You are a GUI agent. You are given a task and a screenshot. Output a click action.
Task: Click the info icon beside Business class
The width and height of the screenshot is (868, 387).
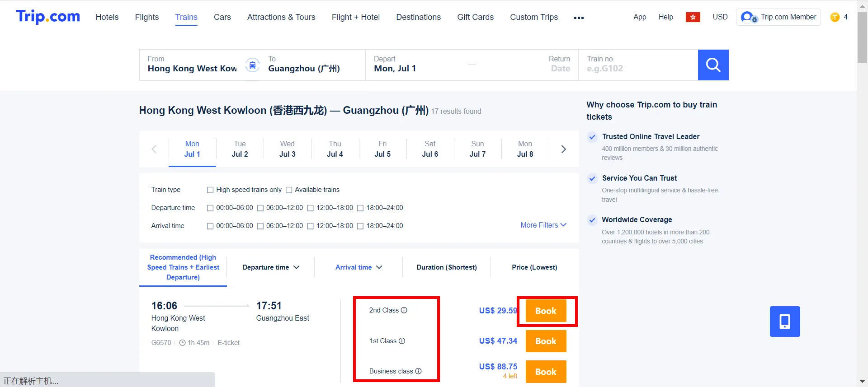coord(418,371)
